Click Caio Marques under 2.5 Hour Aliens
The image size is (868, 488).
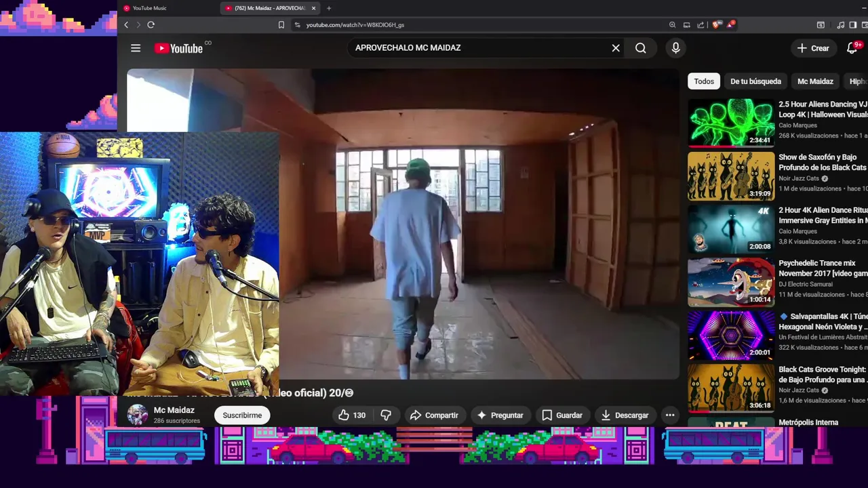coord(797,125)
